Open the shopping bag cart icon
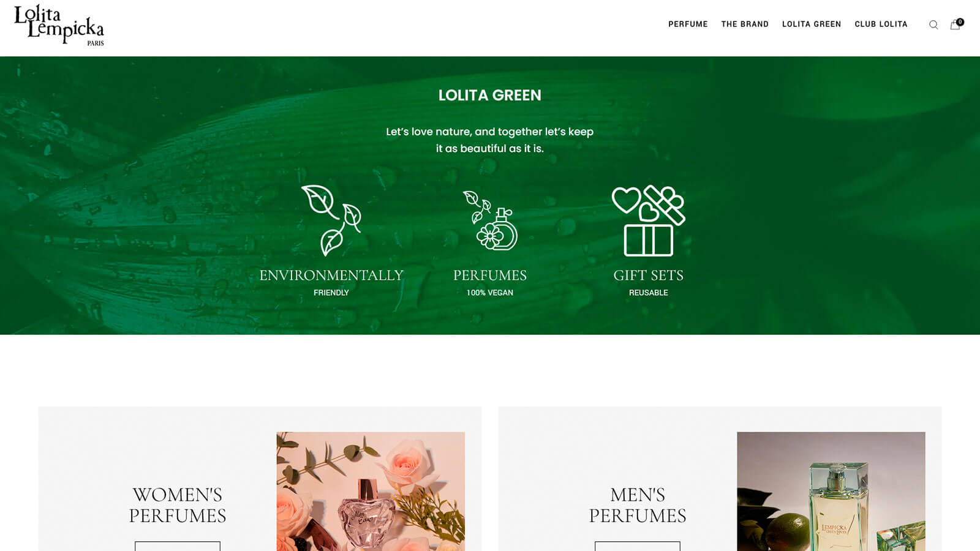 [x=956, y=24]
